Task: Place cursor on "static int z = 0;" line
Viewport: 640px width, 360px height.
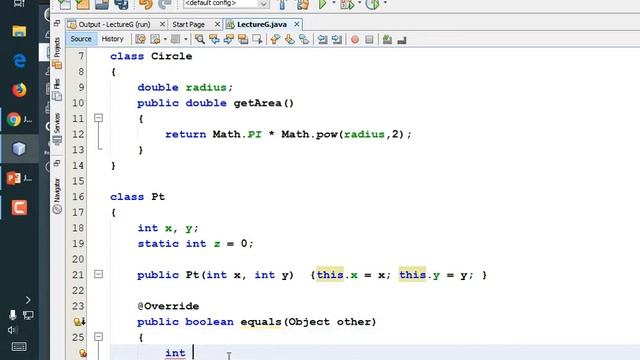Action: pyautogui.click(x=195, y=244)
